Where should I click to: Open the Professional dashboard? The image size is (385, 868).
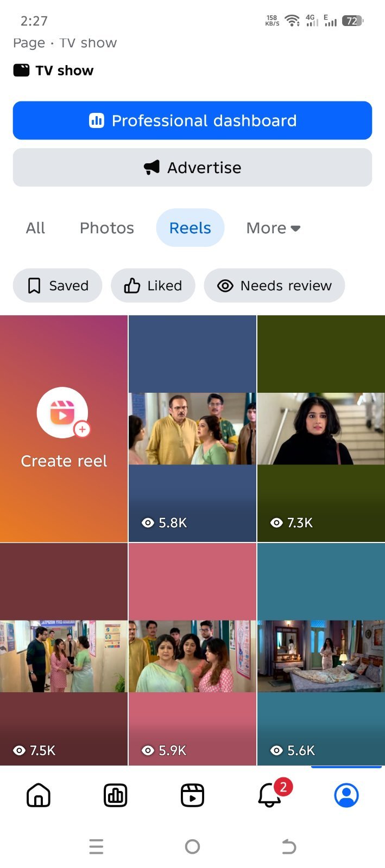click(x=192, y=120)
